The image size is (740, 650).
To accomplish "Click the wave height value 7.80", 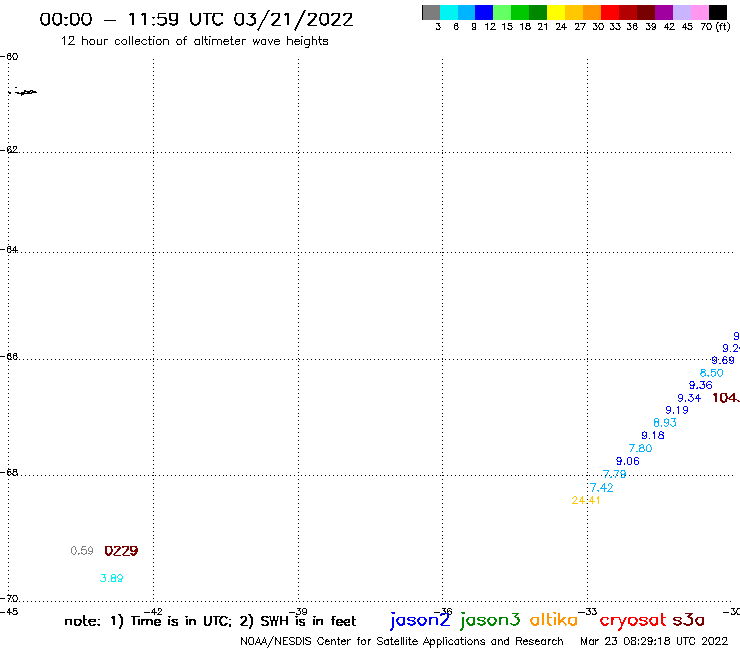I will [640, 448].
